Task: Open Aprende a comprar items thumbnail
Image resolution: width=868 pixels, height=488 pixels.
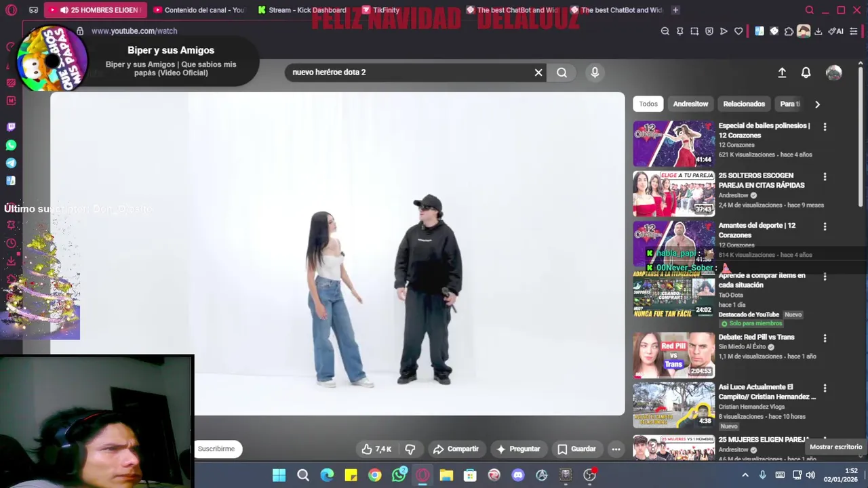Action: (x=673, y=294)
